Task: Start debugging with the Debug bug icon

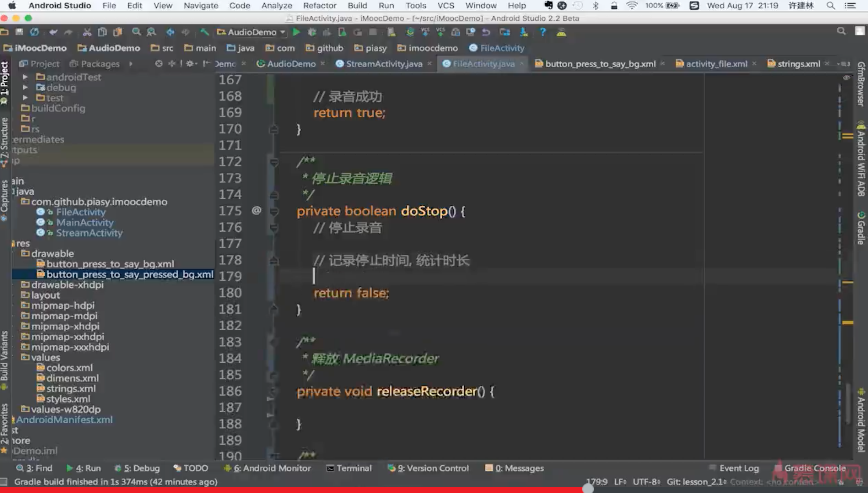Action: click(312, 32)
